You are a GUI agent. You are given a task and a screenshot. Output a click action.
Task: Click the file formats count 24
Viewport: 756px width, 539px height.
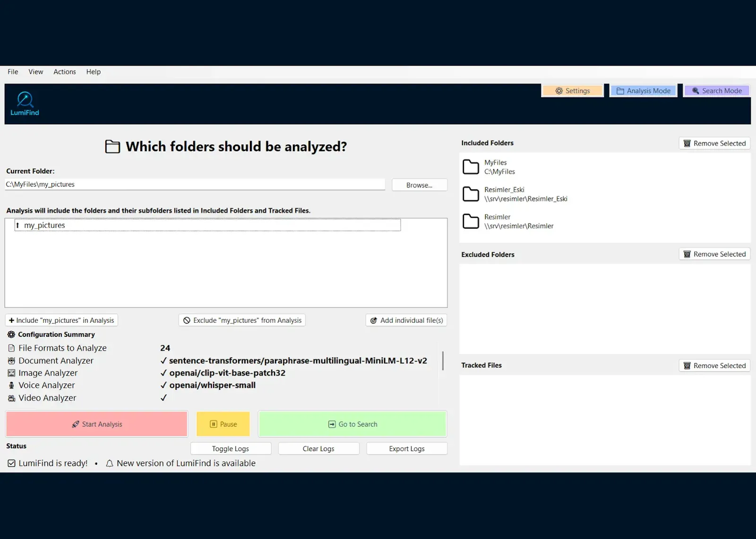pos(165,348)
